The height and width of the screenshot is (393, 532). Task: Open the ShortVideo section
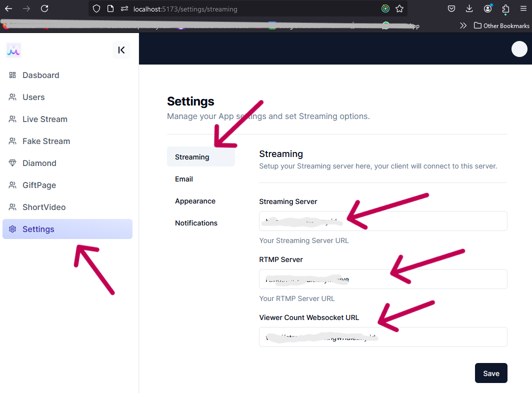pos(44,207)
